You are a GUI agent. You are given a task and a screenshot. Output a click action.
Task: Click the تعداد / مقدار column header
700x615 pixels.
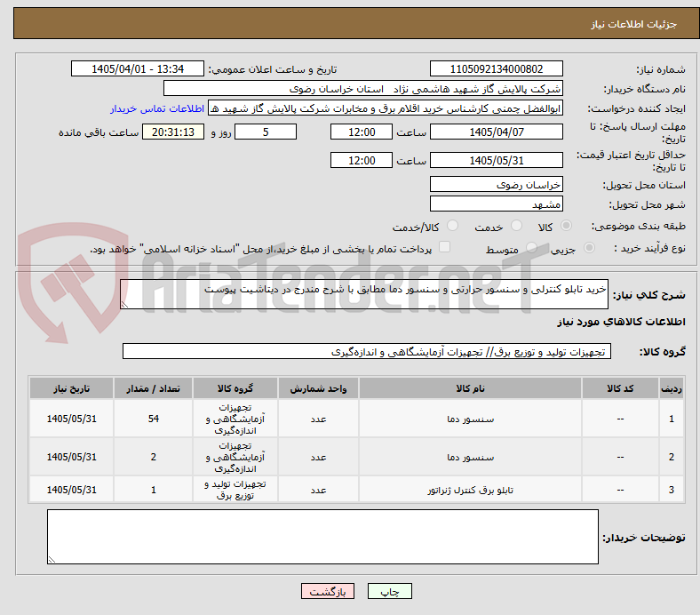[153, 388]
